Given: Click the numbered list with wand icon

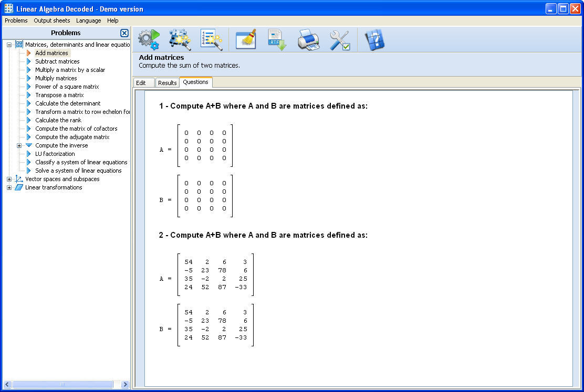Looking at the screenshot, I should click(x=211, y=39).
